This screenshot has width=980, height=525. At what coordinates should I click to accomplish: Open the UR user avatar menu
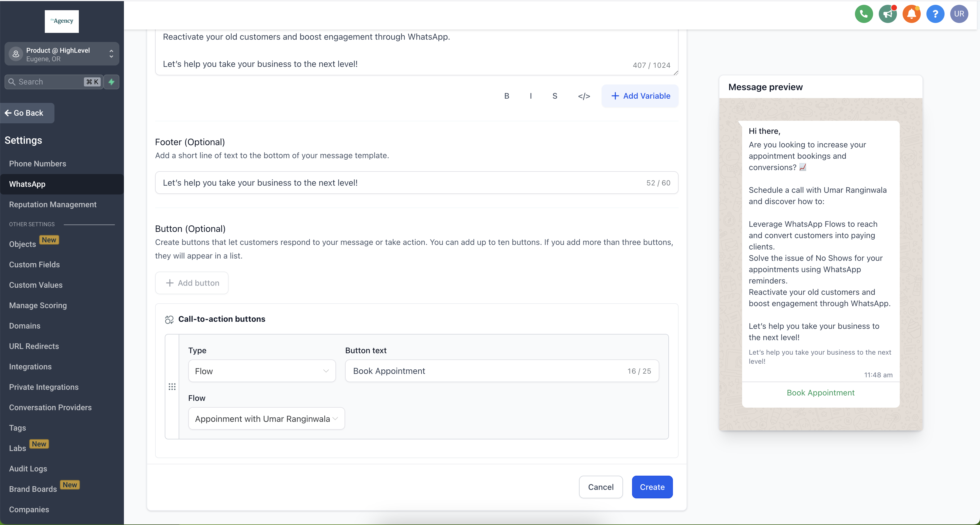tap(959, 14)
